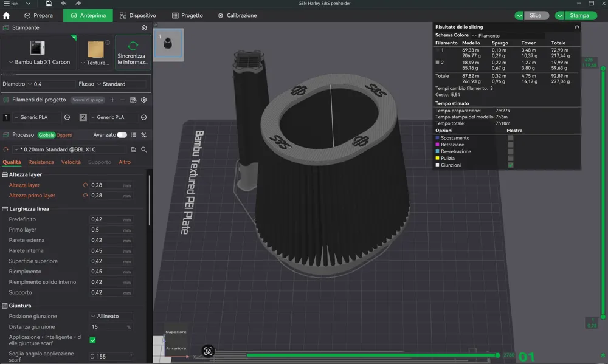Toggle Spostamento display checkbox

point(511,138)
